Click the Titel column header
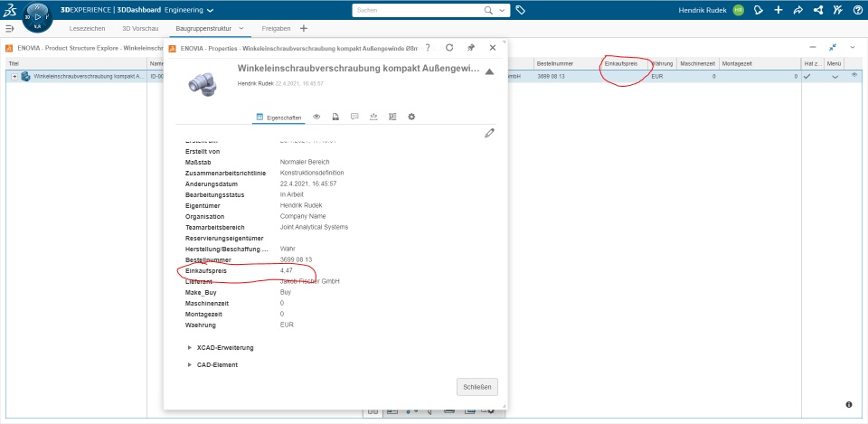 point(14,63)
